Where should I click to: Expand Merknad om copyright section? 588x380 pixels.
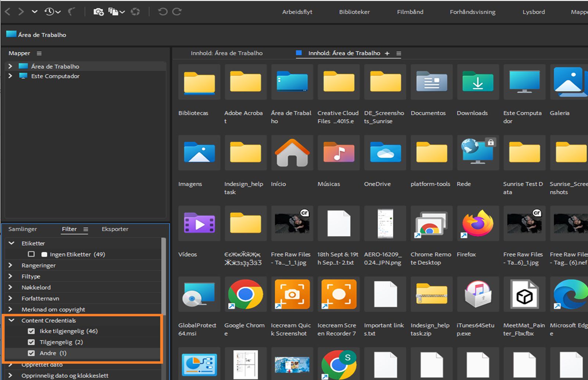10,309
